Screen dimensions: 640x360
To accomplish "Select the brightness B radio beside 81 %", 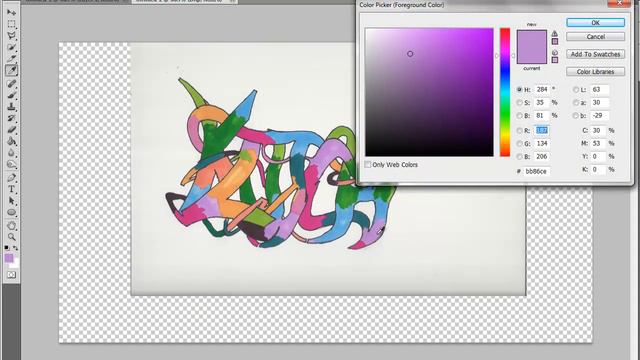I will click(519, 116).
